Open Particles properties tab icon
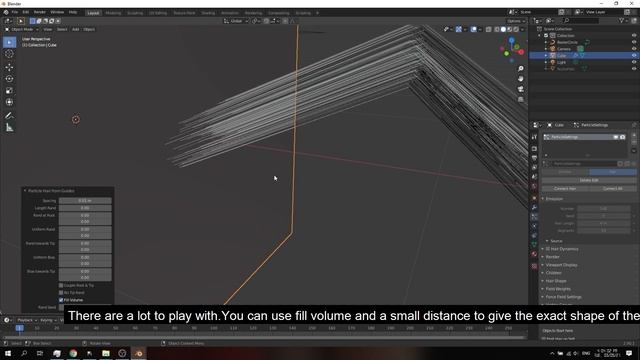Image resolution: width=640 pixels, height=360 pixels. click(x=534, y=217)
